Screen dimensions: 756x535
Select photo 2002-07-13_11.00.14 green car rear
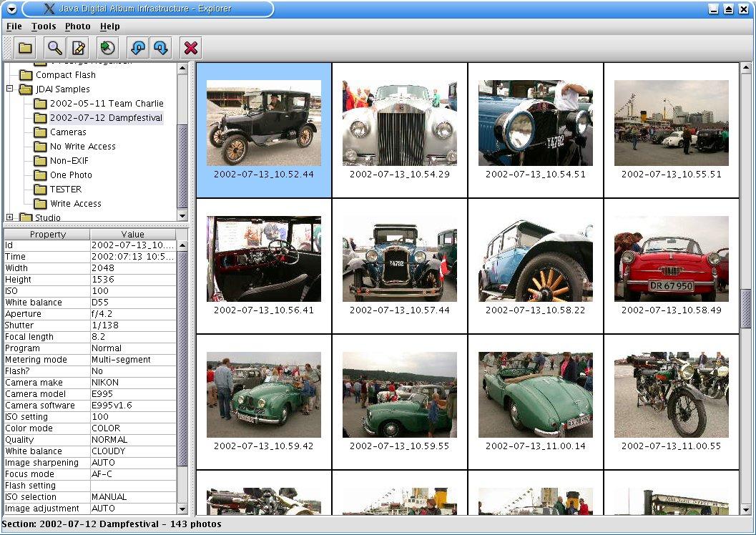pyautogui.click(x=536, y=402)
